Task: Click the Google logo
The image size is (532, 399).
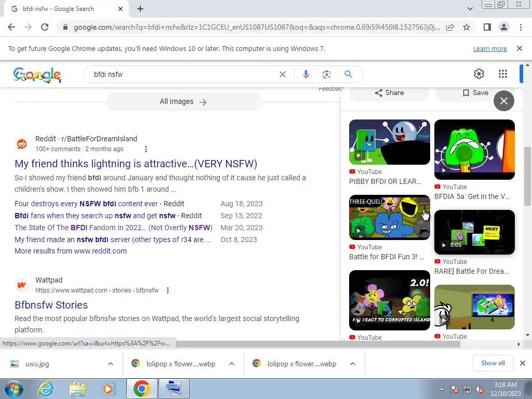Action: pyautogui.click(x=37, y=74)
